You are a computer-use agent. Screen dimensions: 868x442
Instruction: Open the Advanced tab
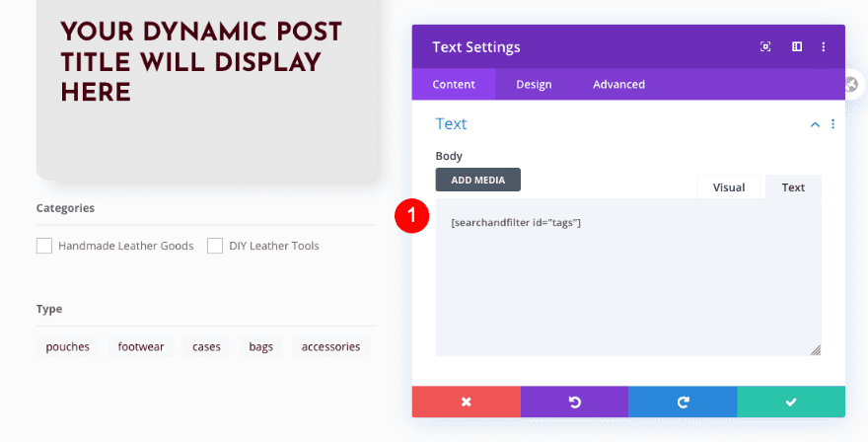[x=618, y=84]
